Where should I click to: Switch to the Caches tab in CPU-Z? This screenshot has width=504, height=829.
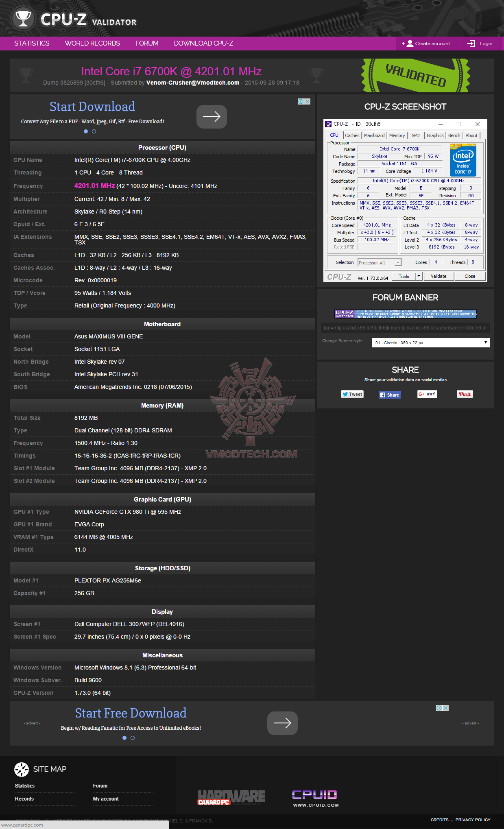(x=352, y=135)
